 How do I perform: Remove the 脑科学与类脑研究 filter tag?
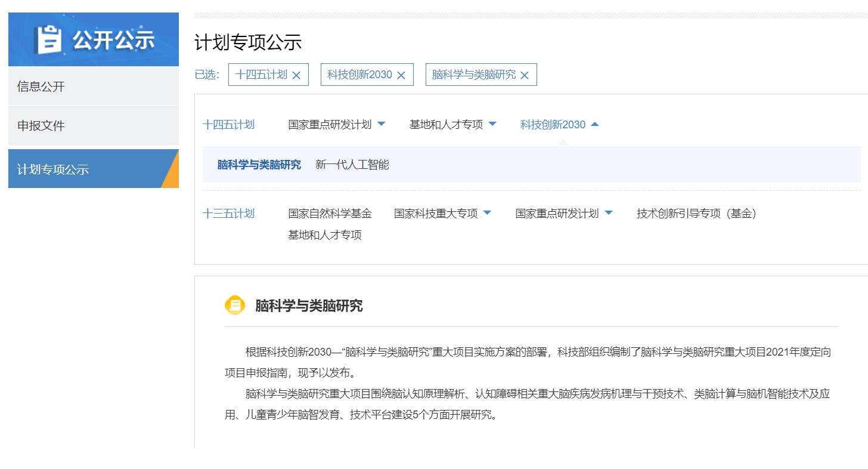525,75
